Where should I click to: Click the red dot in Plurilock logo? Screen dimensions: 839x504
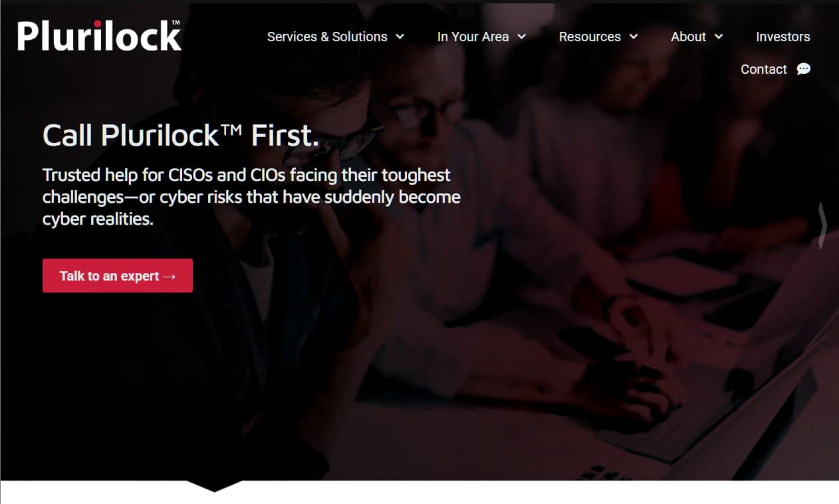pyautogui.click(x=98, y=25)
